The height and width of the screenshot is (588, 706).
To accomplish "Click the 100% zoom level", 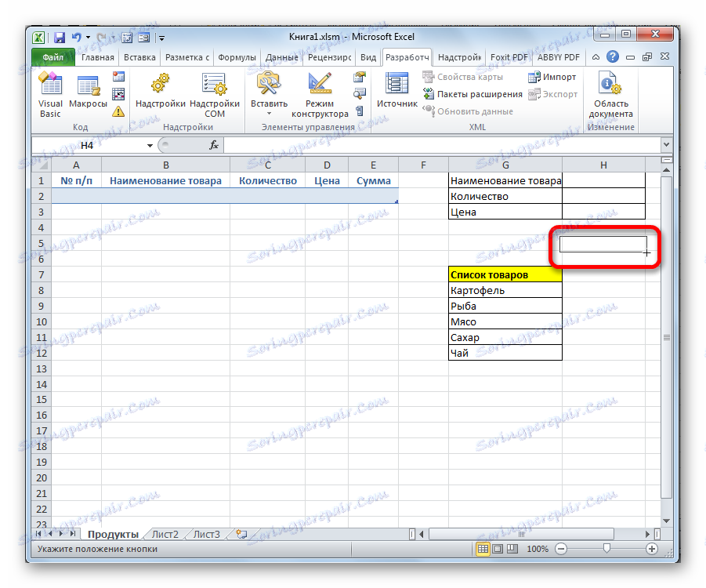I will [538, 549].
